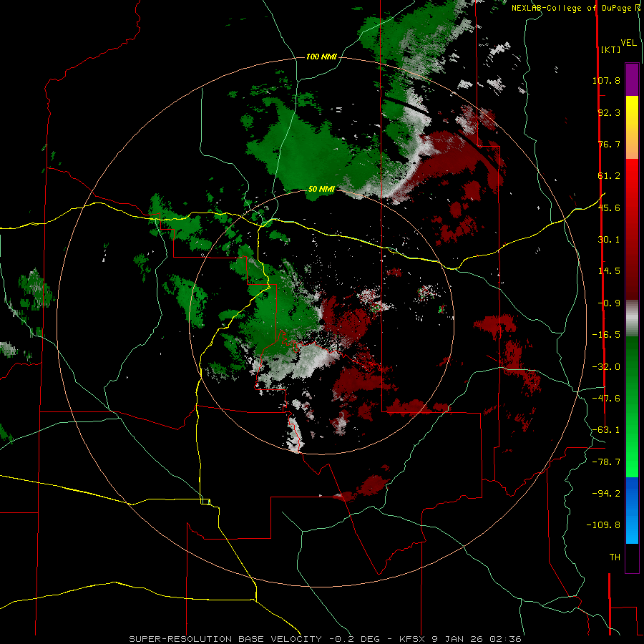Viewport: 644px width, 644px height.
Task: Select the 107.8 velocity scale value
Action: click(606, 80)
